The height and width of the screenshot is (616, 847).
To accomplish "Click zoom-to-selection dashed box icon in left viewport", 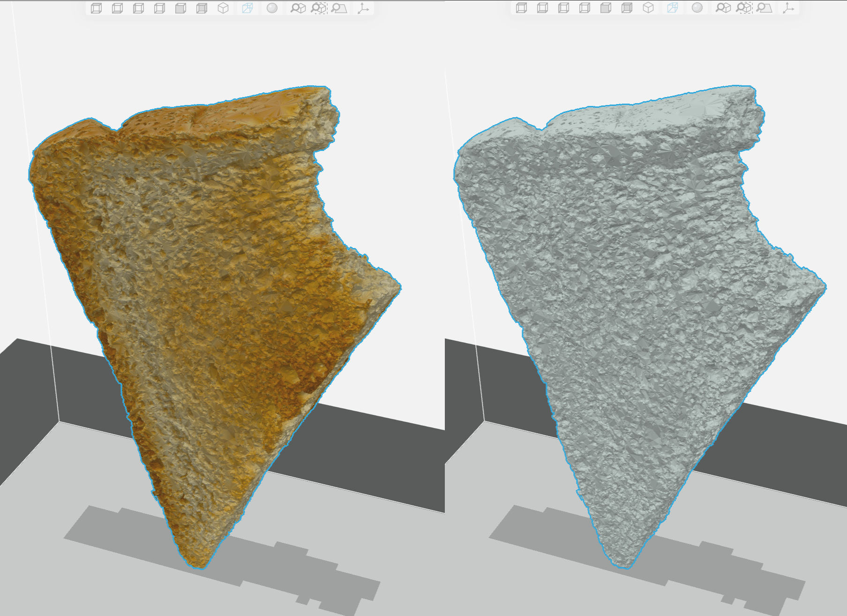I will point(319,8).
